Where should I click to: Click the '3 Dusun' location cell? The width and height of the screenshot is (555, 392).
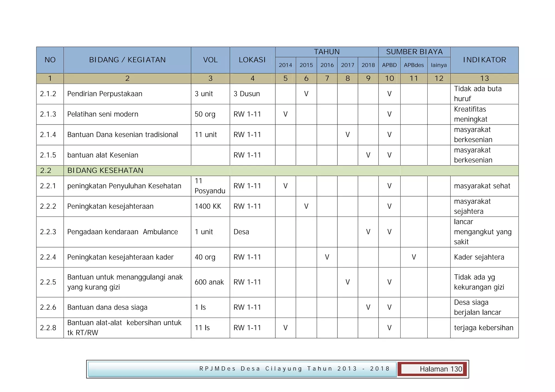click(247, 94)
